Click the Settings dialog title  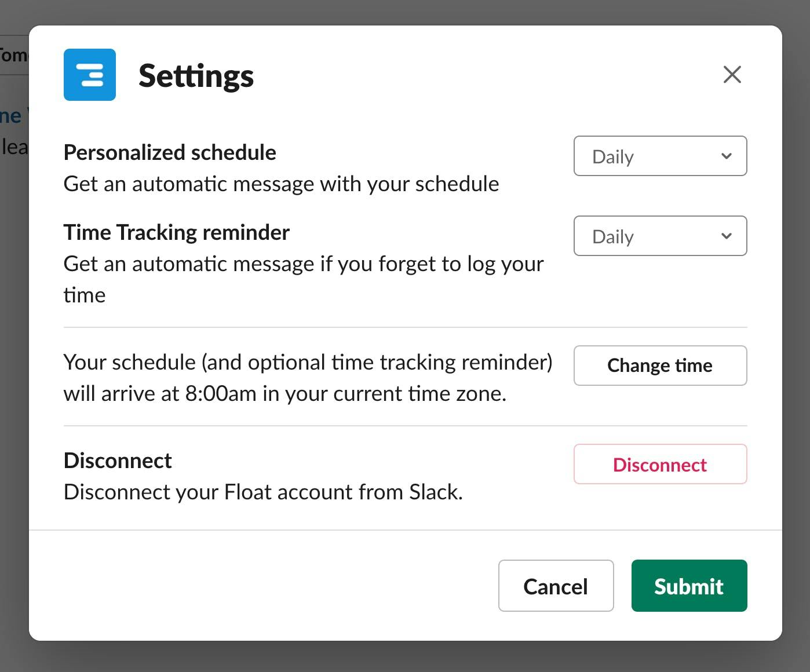pos(196,76)
